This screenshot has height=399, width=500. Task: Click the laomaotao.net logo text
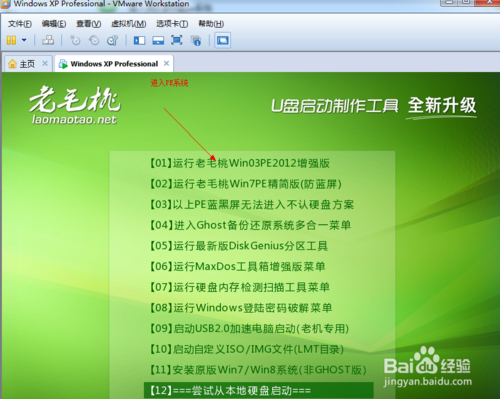74,119
